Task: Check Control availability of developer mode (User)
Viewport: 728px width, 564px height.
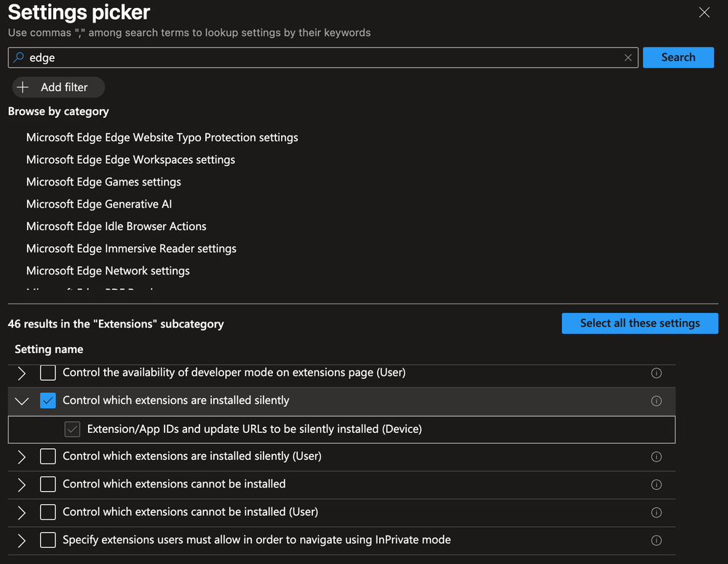Action: point(48,373)
